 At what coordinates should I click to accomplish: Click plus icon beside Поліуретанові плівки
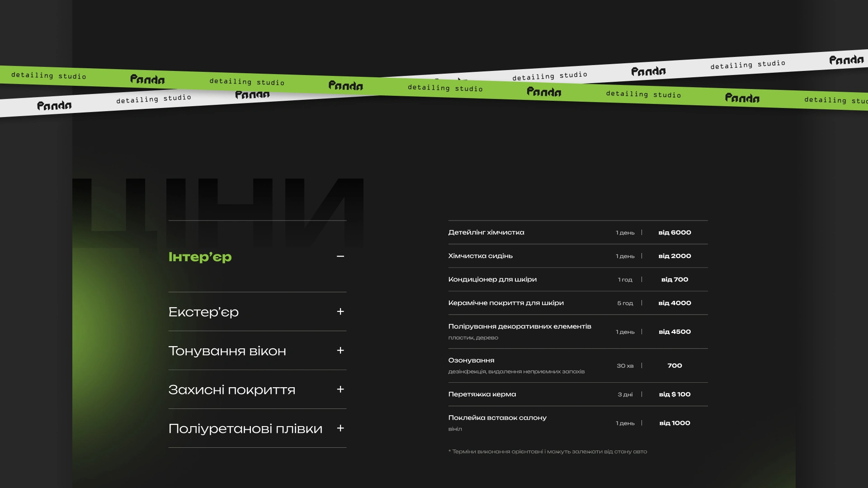click(340, 428)
